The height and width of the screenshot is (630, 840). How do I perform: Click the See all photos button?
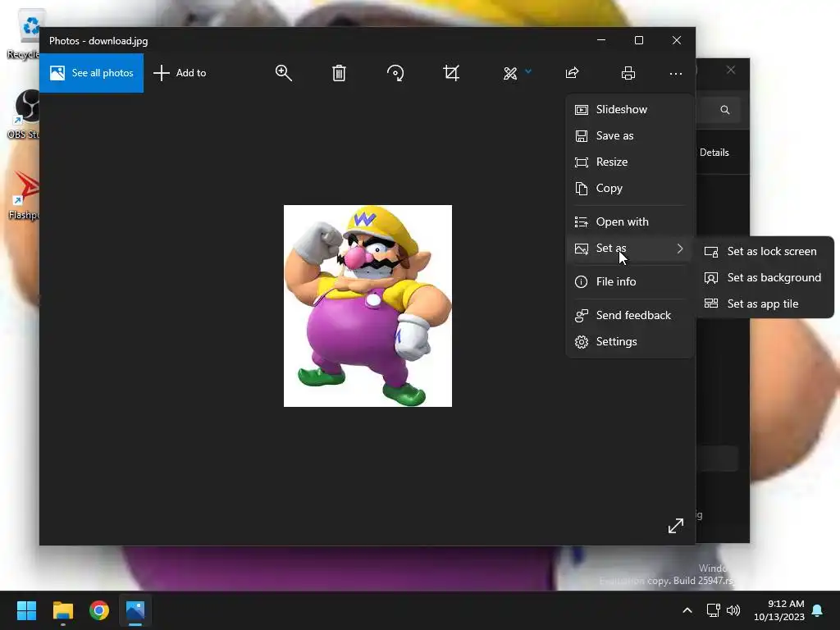[x=91, y=73]
